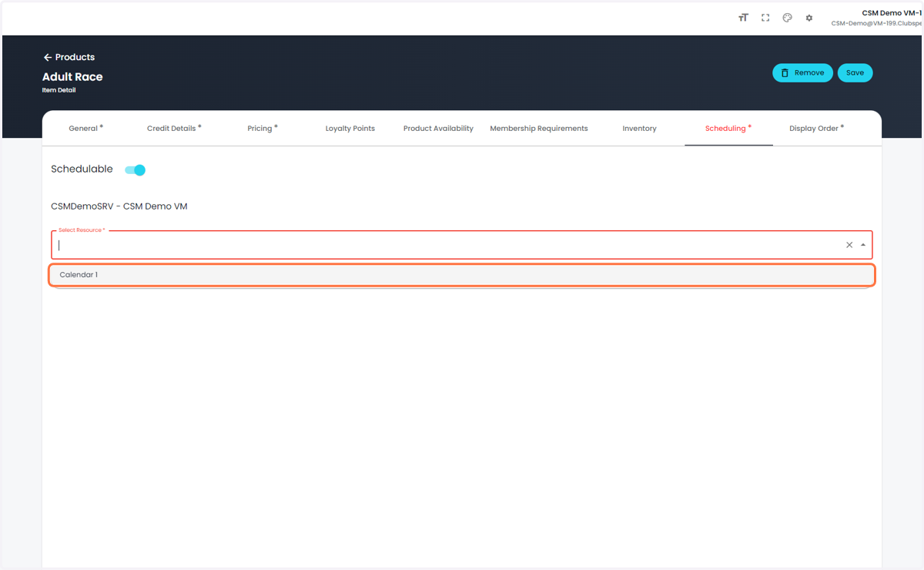The height and width of the screenshot is (570, 924).
Task: Switch to the Loyalty Points tab
Action: click(x=350, y=128)
